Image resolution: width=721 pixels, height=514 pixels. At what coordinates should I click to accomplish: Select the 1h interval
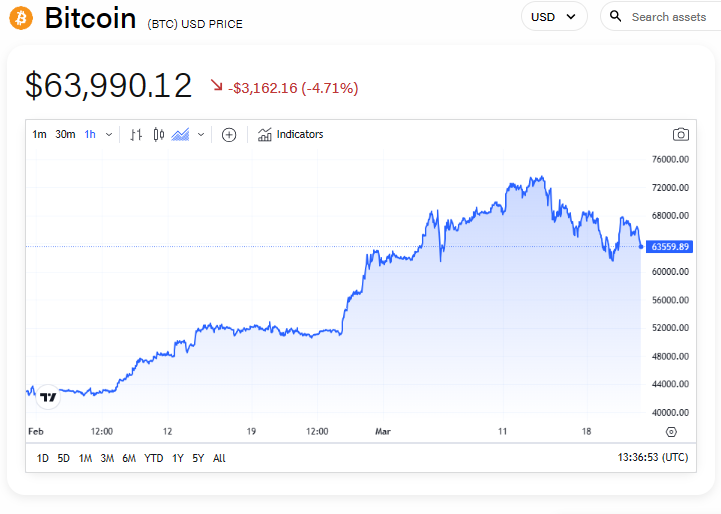pos(90,134)
